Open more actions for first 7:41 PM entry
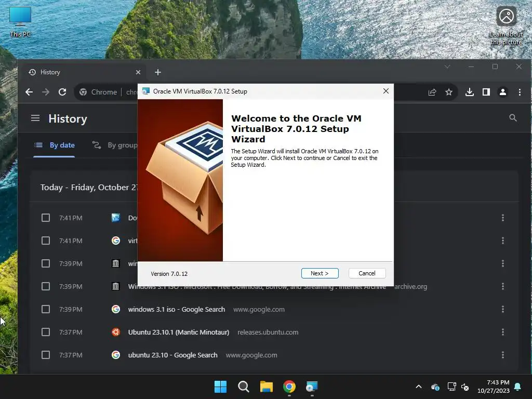The image size is (532, 399). 503,218
